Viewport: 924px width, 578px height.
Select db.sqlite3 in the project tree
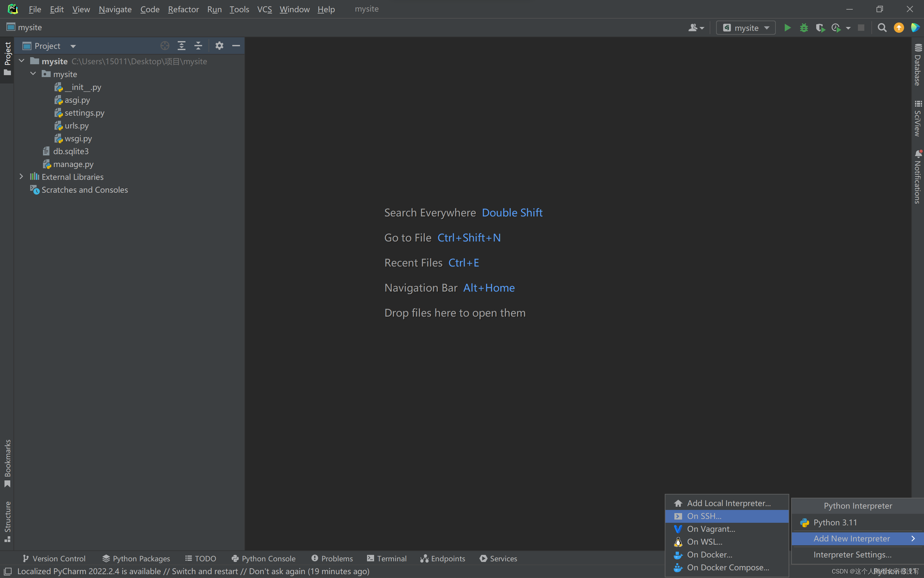coord(66,151)
